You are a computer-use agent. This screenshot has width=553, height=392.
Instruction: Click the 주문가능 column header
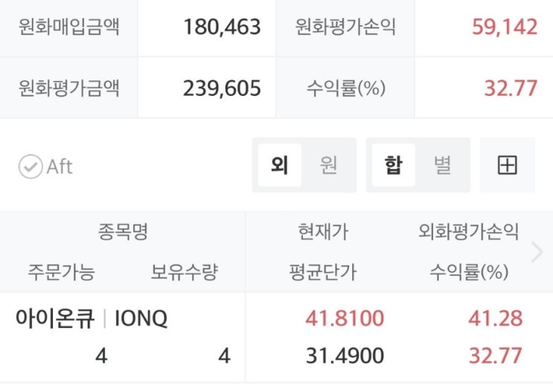click(x=61, y=272)
